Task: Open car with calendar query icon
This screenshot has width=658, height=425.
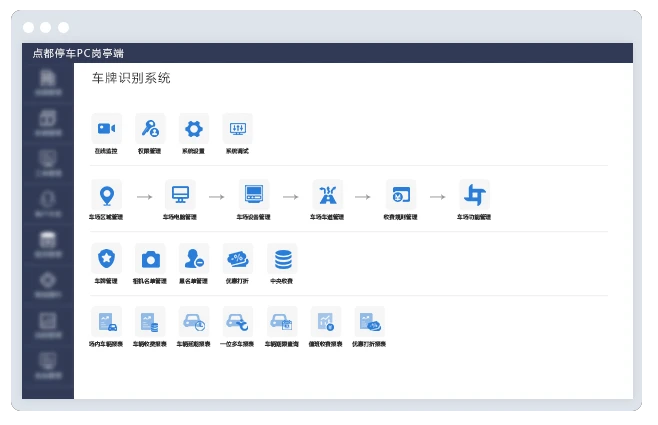Action: 282,322
